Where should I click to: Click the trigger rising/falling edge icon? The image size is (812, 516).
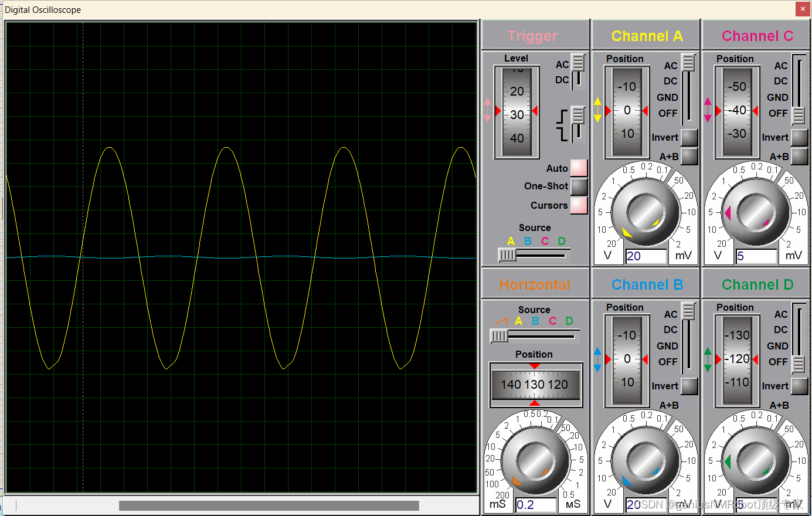(562, 125)
